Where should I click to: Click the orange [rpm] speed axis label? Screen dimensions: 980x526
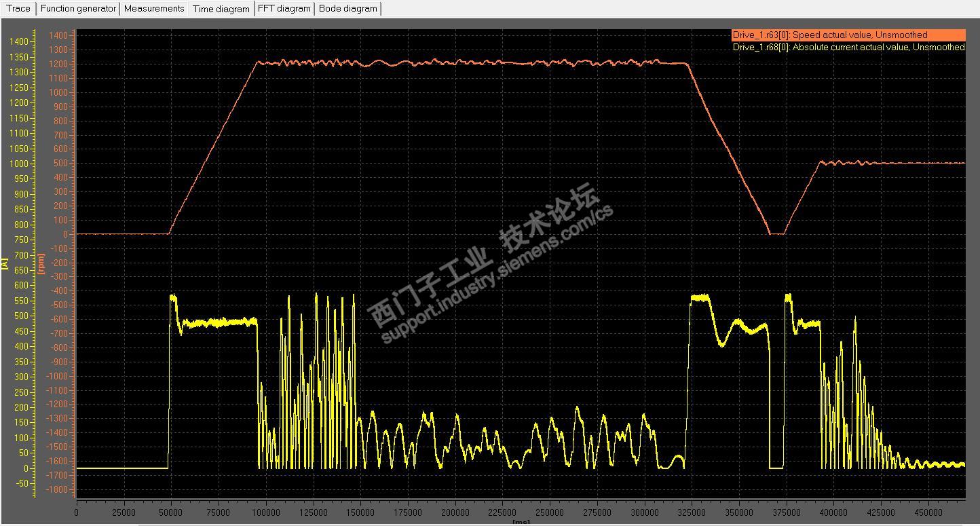tap(41, 264)
